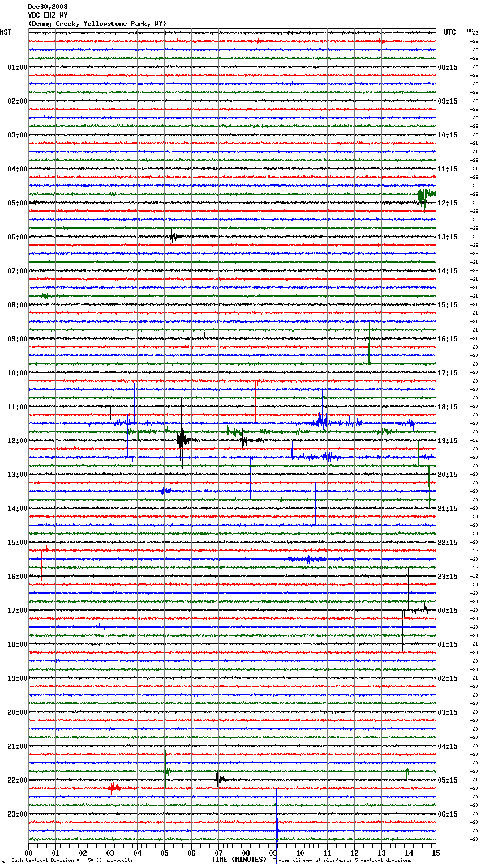Select minute 09 tick label on bottom axis
Screen dimensions: 481x868
pyautogui.click(x=273, y=853)
